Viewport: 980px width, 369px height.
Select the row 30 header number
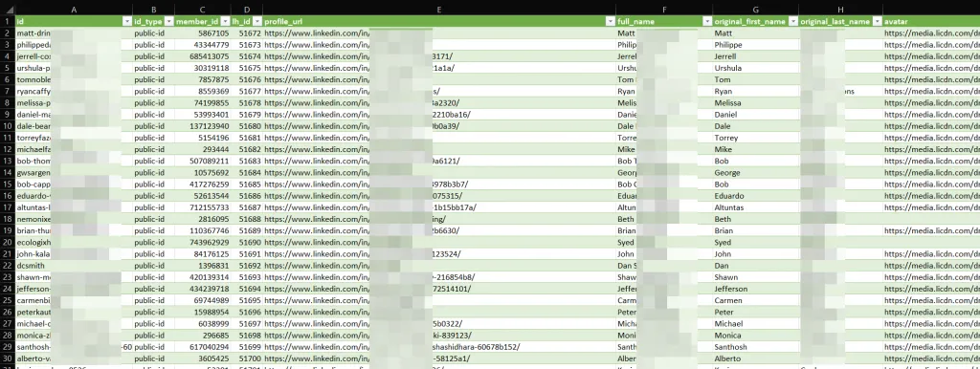(x=7, y=358)
